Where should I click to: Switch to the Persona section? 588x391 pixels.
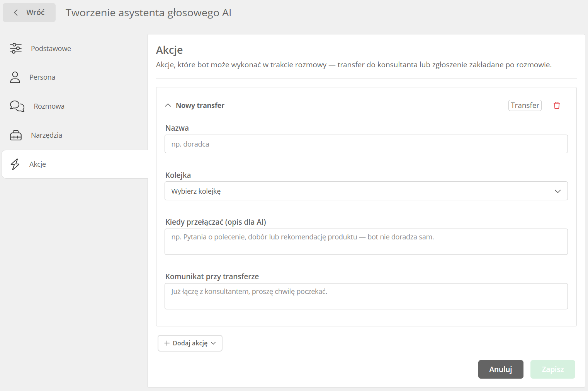[74, 77]
